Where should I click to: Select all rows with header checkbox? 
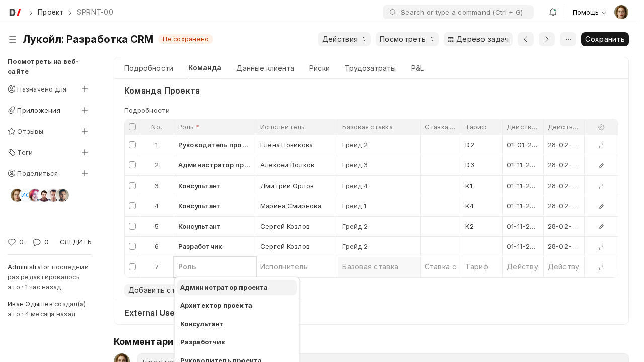tap(132, 127)
